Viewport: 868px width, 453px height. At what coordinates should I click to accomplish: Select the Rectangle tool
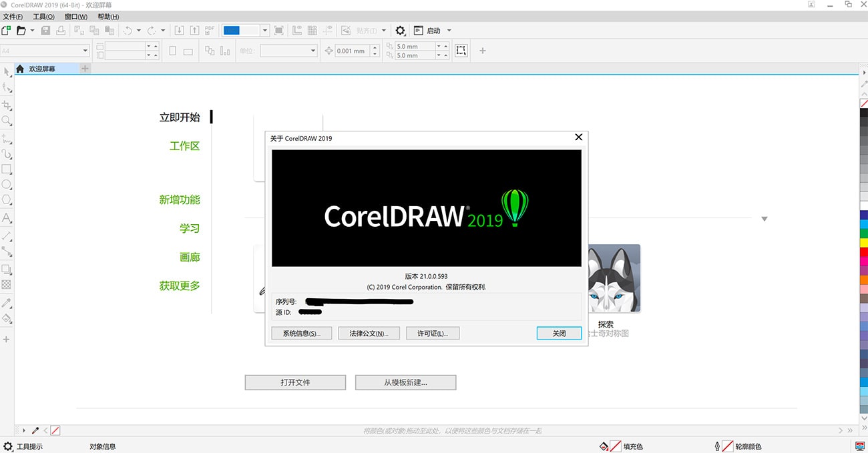pos(7,169)
